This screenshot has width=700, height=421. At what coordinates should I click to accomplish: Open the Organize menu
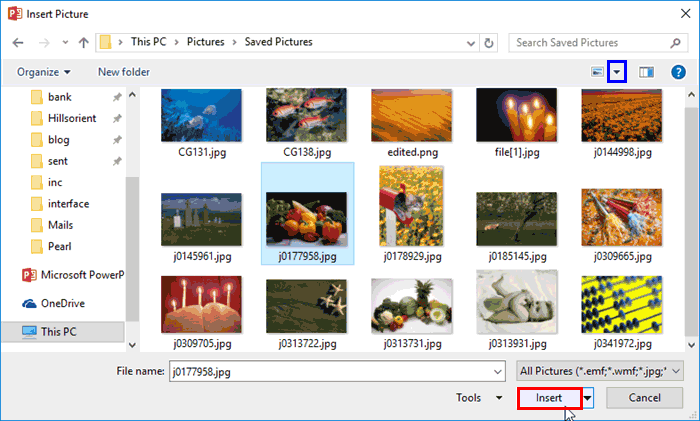point(43,72)
